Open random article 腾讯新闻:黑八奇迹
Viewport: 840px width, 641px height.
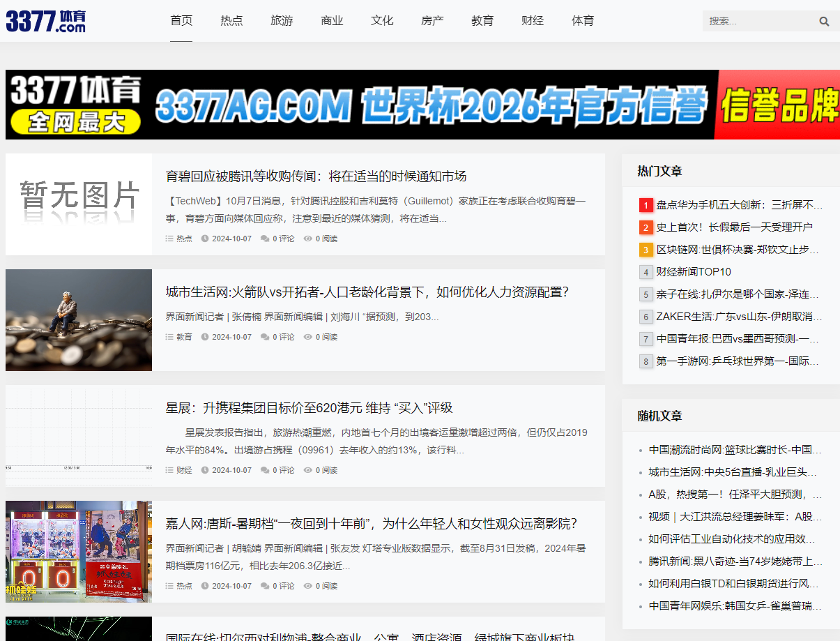coord(735,561)
